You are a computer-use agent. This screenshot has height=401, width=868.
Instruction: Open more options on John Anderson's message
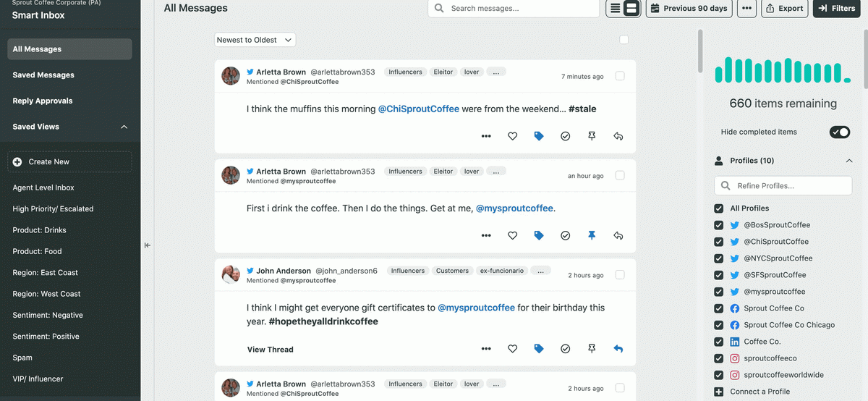point(486,349)
